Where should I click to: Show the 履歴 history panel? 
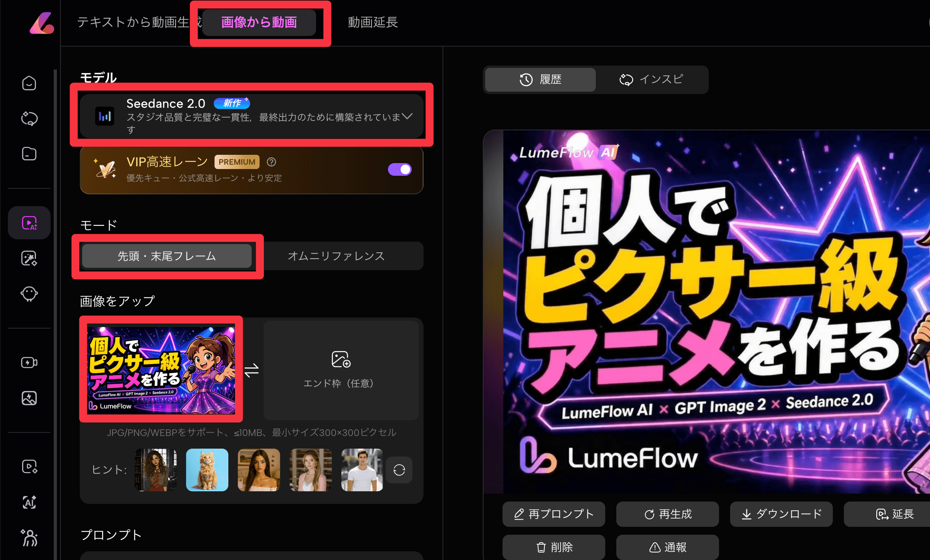point(540,80)
